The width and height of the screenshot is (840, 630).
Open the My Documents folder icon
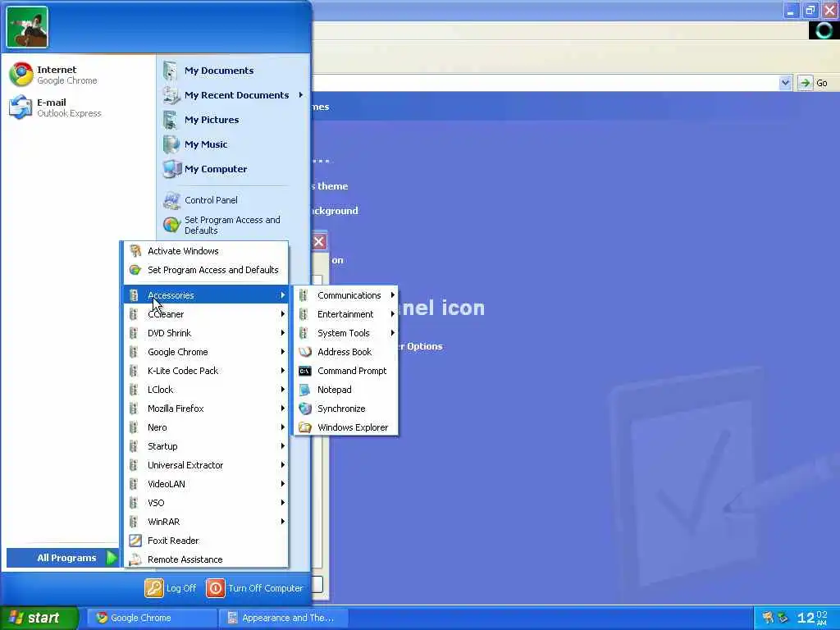171,71
